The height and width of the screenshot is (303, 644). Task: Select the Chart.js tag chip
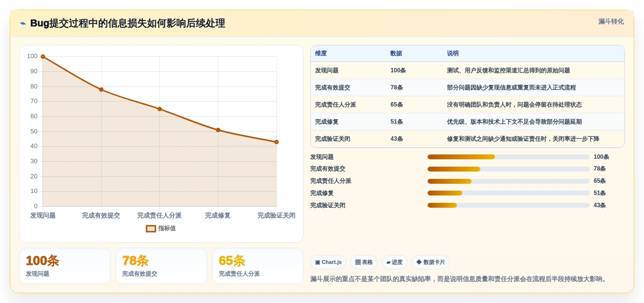click(328, 262)
